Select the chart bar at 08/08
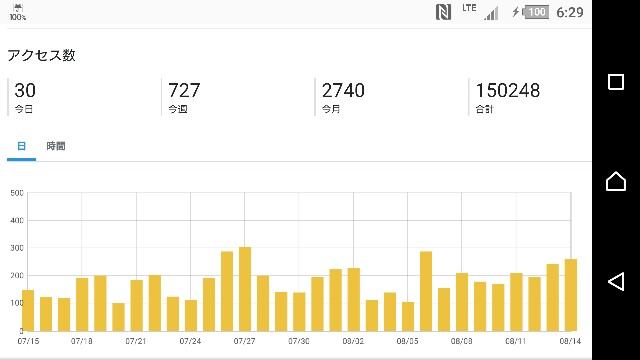The image size is (640, 360). (x=462, y=302)
